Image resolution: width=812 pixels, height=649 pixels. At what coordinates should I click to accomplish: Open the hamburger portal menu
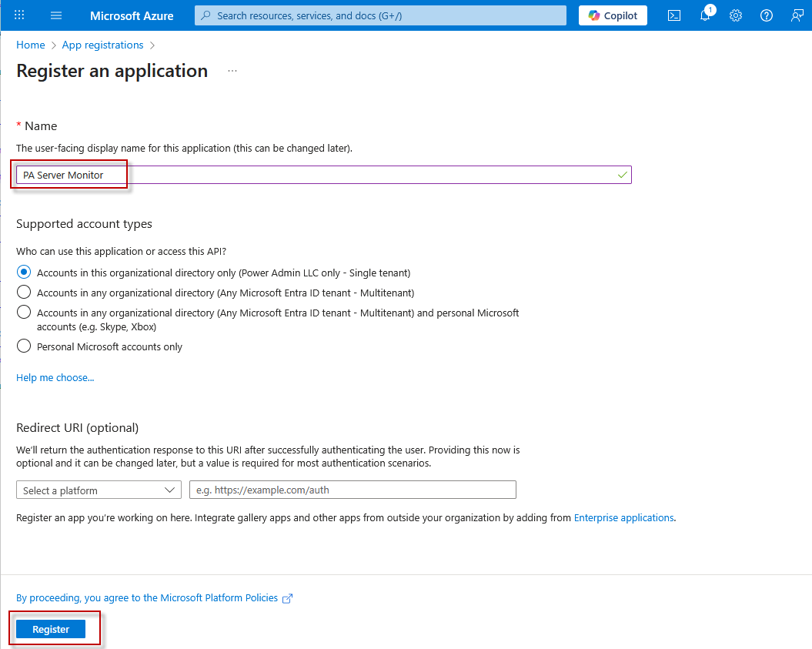(56, 15)
